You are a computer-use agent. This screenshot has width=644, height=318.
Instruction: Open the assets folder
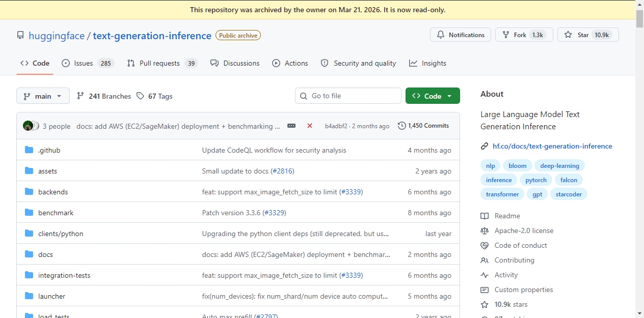pyautogui.click(x=47, y=171)
